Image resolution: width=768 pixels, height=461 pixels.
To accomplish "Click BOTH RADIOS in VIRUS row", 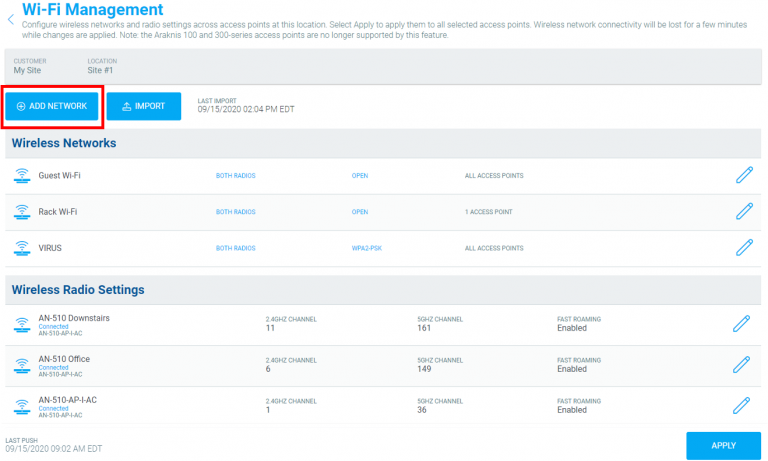I will pyautogui.click(x=236, y=248).
